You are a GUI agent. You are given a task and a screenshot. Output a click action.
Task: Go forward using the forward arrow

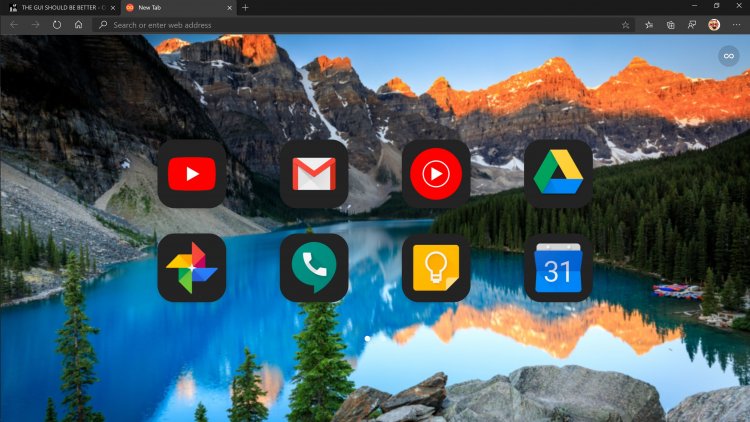pyautogui.click(x=35, y=25)
